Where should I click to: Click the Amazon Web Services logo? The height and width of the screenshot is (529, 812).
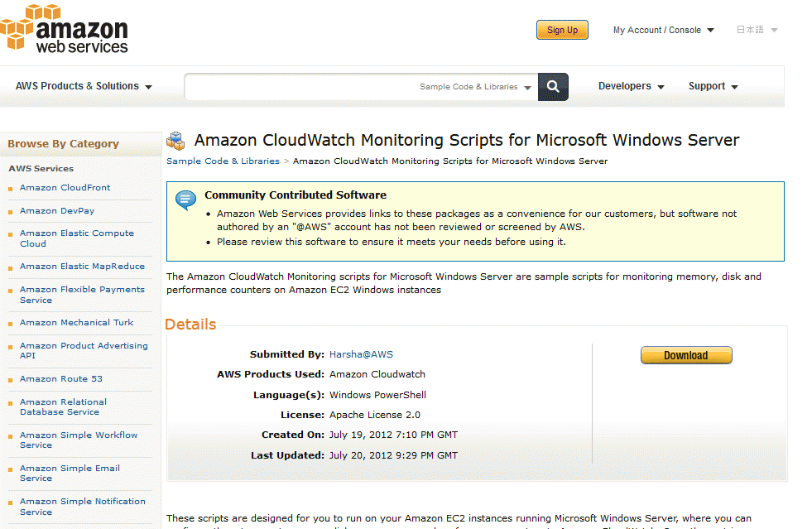65,28
